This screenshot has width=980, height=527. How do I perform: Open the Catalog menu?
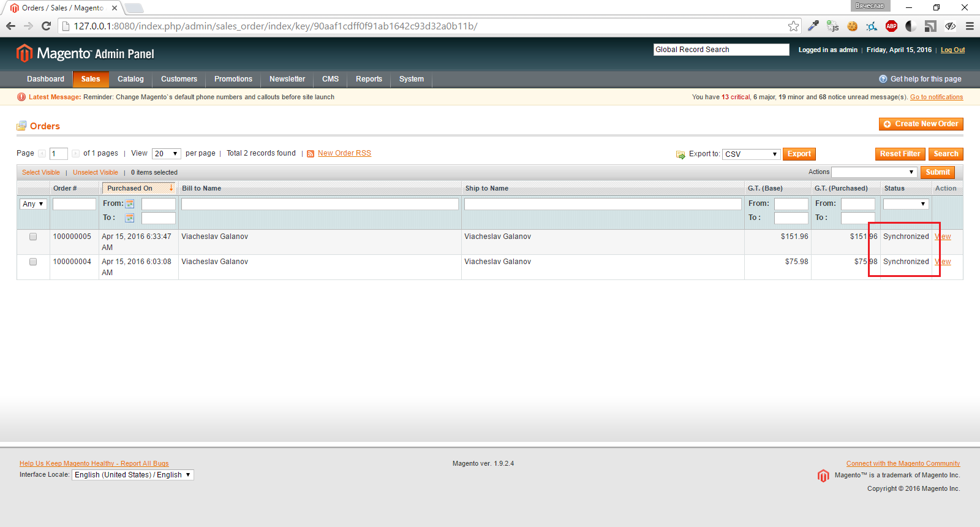pos(130,79)
